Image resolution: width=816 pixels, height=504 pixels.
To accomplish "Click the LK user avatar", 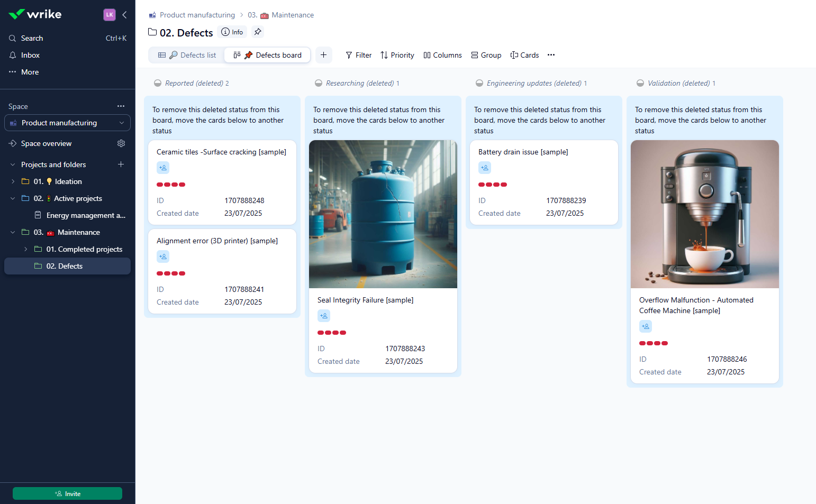I will coord(110,15).
